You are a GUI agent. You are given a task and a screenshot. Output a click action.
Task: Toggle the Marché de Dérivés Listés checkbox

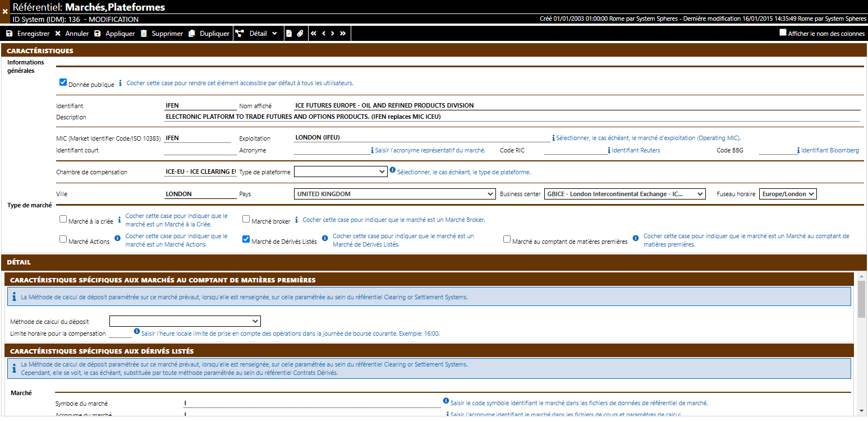pyautogui.click(x=246, y=239)
